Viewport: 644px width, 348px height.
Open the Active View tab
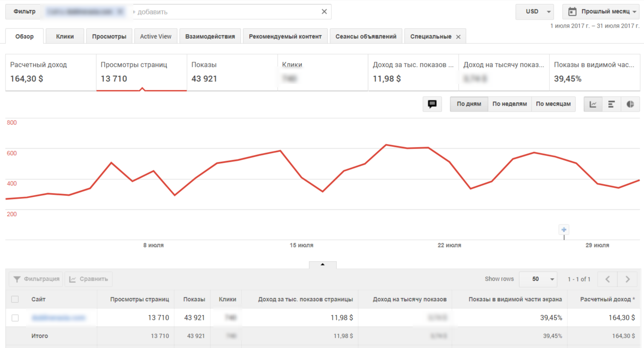click(155, 36)
